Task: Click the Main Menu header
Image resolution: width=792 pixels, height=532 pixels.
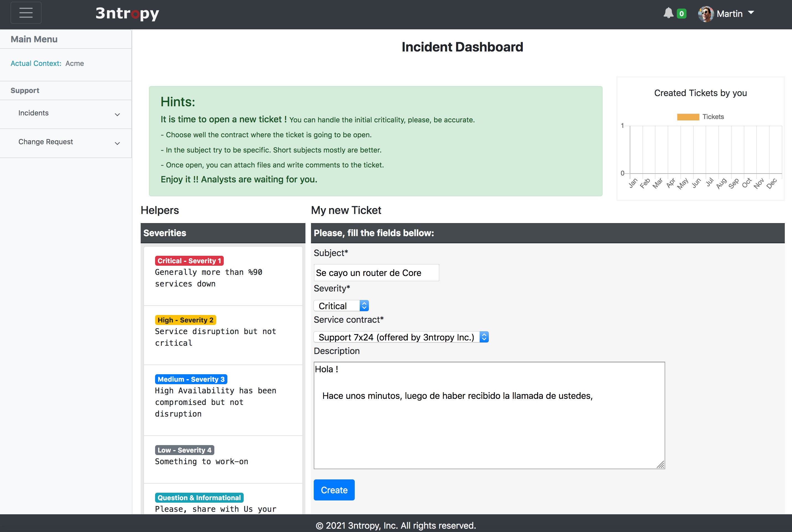Action: click(x=34, y=39)
